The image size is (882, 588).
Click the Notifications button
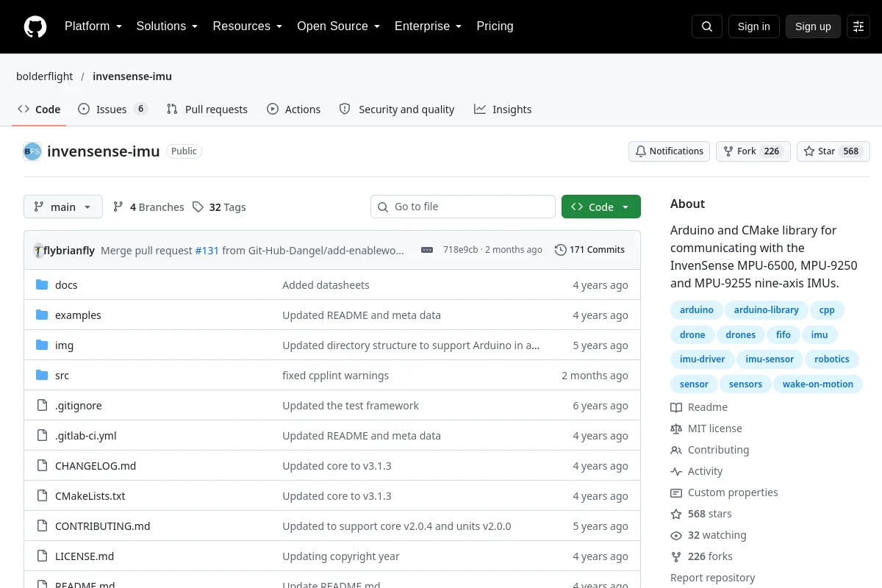coord(669,151)
